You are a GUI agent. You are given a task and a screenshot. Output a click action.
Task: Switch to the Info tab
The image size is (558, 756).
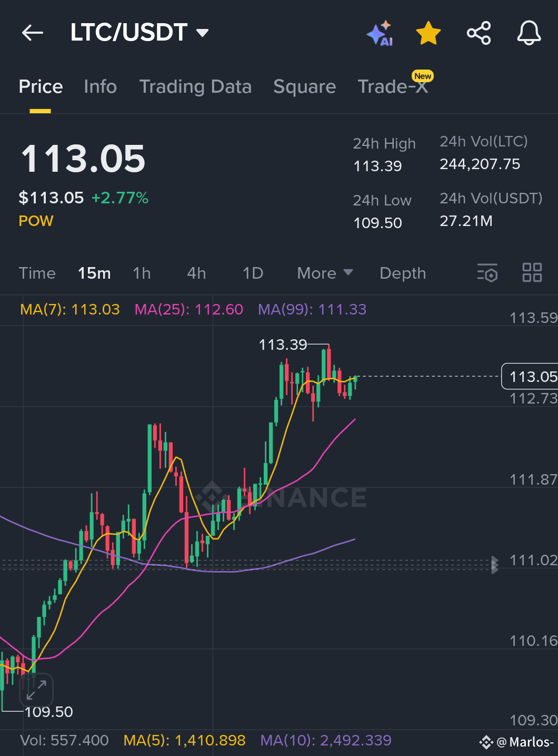[100, 86]
